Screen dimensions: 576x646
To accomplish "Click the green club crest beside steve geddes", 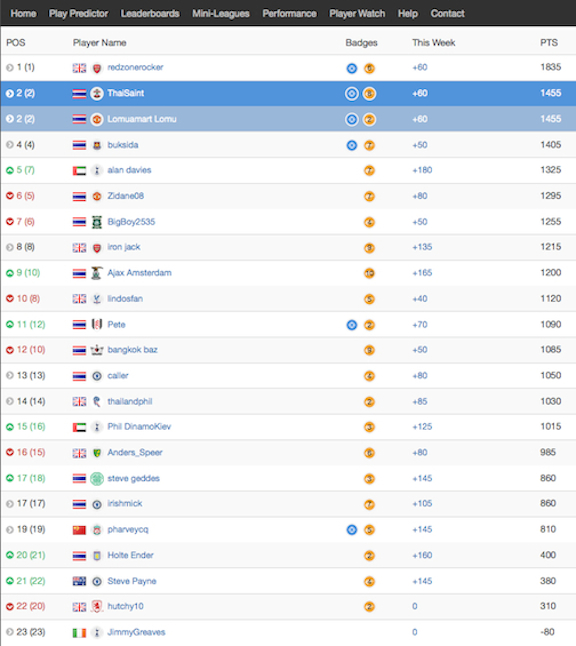I will [x=97, y=479].
